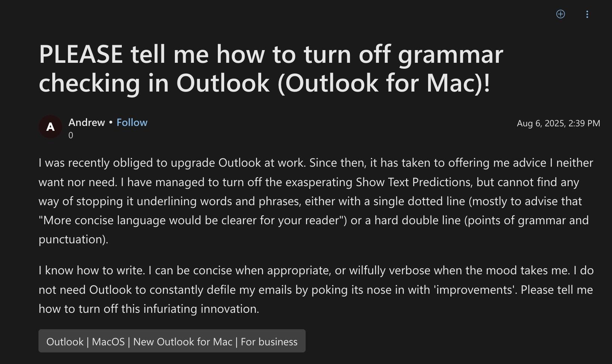Click the question title heading
The height and width of the screenshot is (364, 612).
pos(271,68)
